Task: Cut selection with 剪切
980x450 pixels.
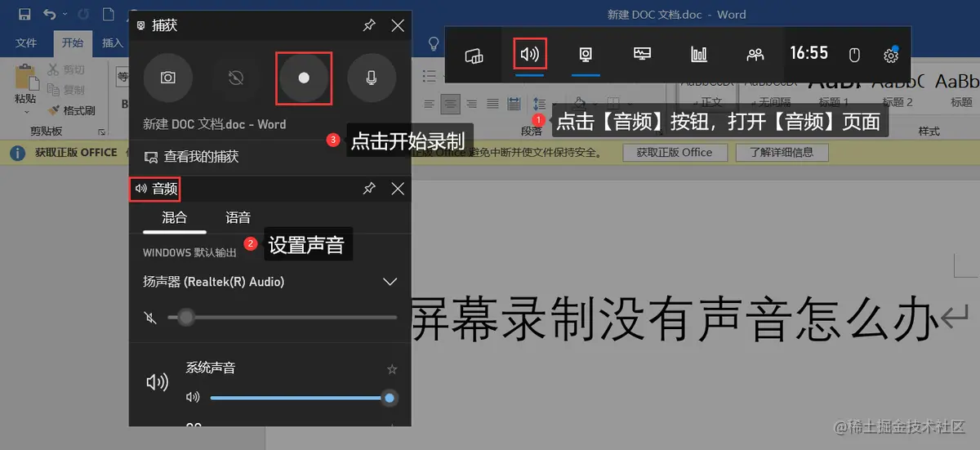Action: click(x=65, y=70)
